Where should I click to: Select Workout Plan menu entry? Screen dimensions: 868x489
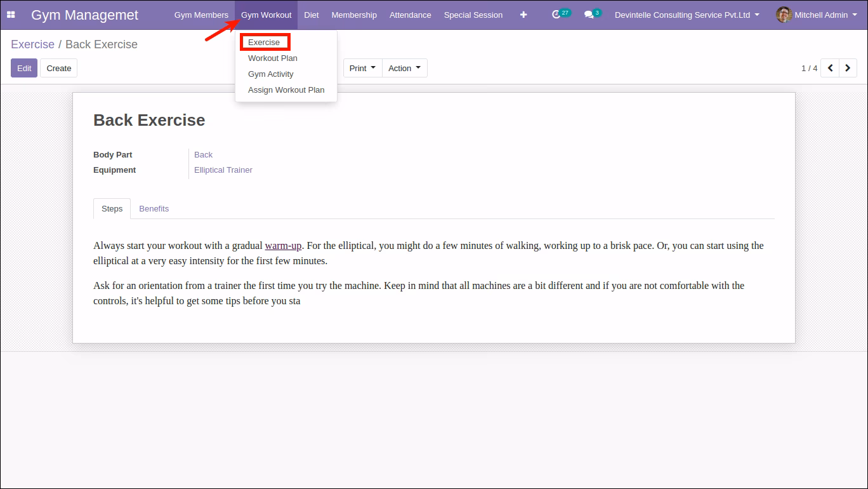tap(273, 58)
